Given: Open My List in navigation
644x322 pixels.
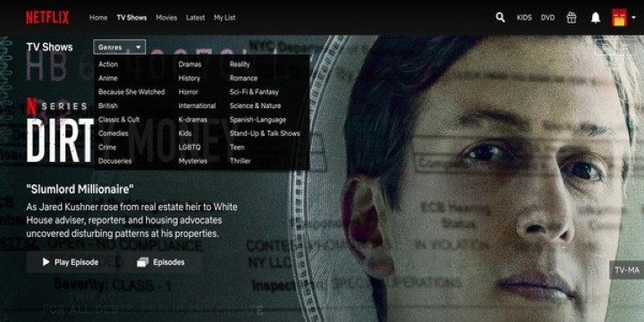Looking at the screenshot, I should coord(225,18).
